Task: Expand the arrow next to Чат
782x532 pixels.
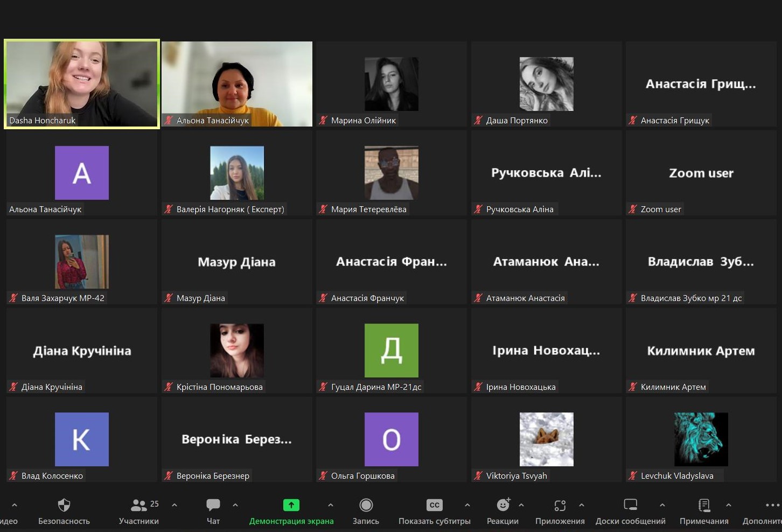Action: pos(235,505)
